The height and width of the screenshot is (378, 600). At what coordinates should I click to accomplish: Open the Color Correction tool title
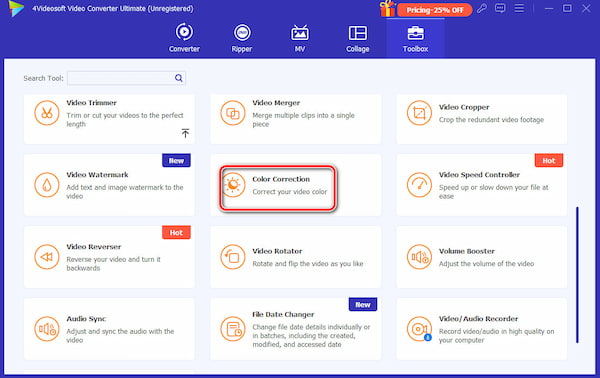pos(281,179)
